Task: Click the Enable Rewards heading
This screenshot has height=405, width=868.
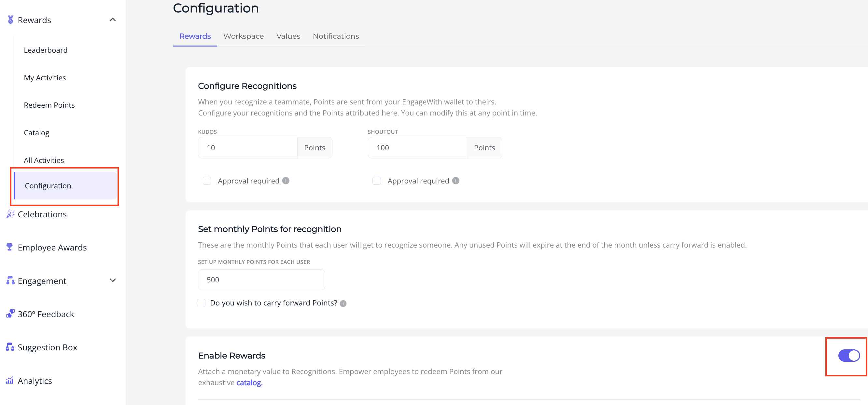Action: [232, 356]
